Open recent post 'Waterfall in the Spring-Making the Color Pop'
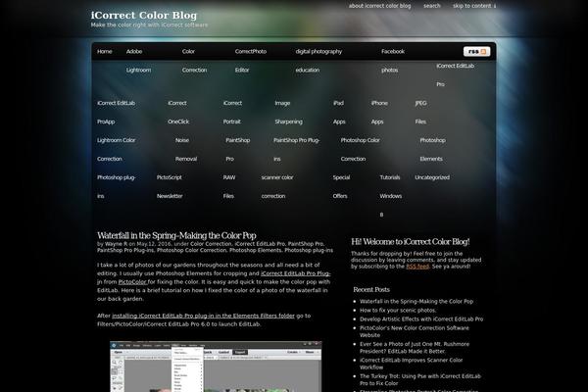Screen dimensions: 588x392 pyautogui.click(x=416, y=301)
